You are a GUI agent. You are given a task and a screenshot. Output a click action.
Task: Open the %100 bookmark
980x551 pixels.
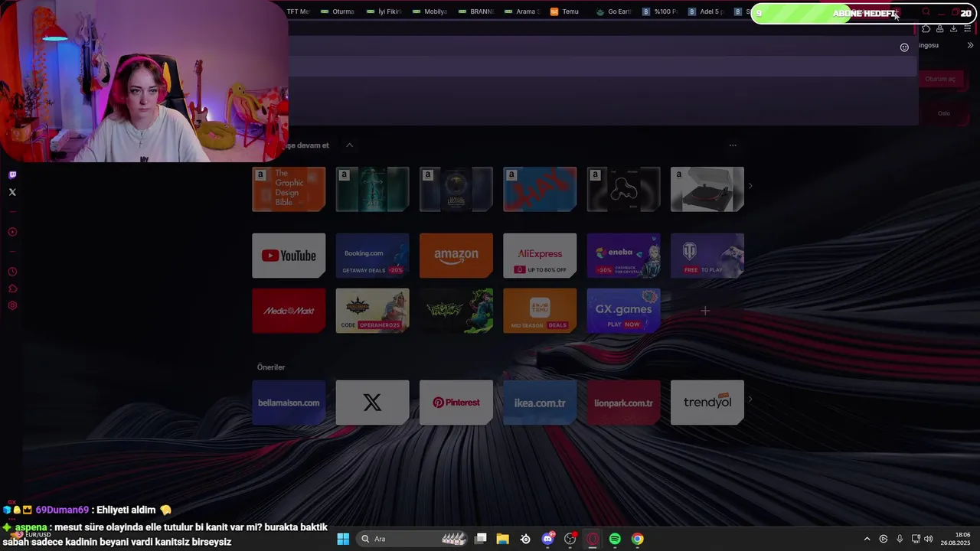click(660, 11)
